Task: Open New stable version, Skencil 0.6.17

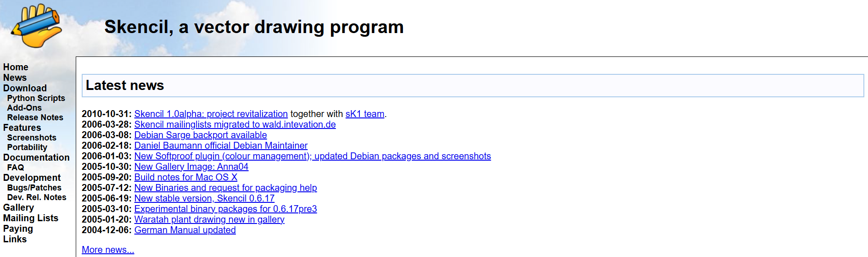Action: (x=204, y=198)
